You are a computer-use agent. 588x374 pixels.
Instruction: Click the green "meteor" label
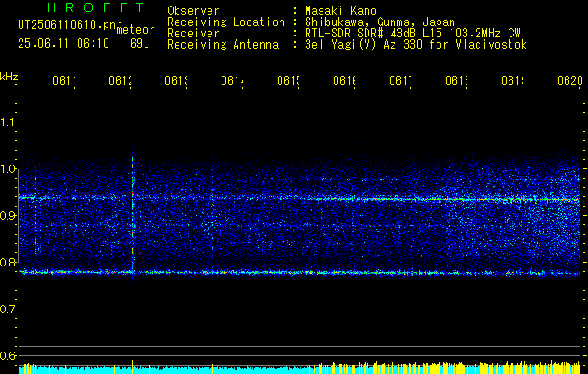135,30
